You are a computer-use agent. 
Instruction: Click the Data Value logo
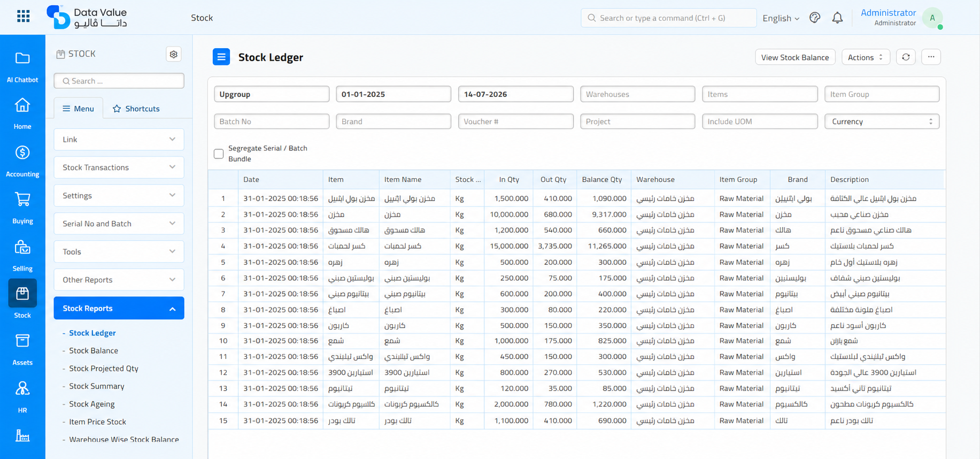[87, 17]
